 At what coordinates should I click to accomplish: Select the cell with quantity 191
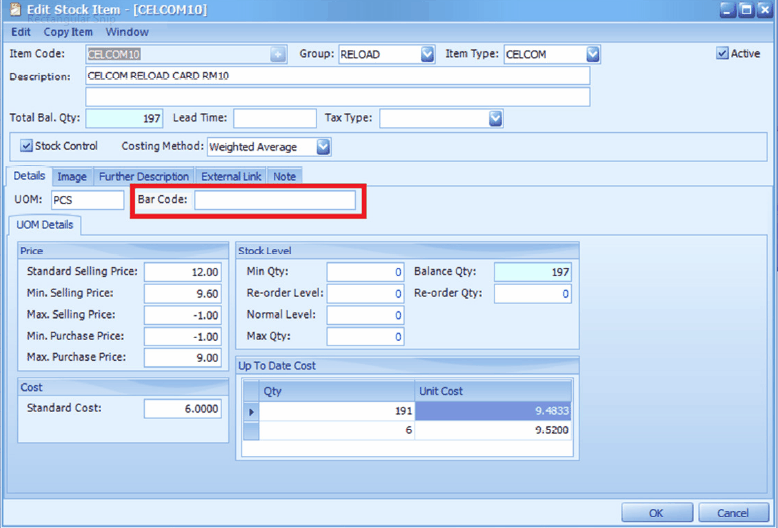[337, 411]
